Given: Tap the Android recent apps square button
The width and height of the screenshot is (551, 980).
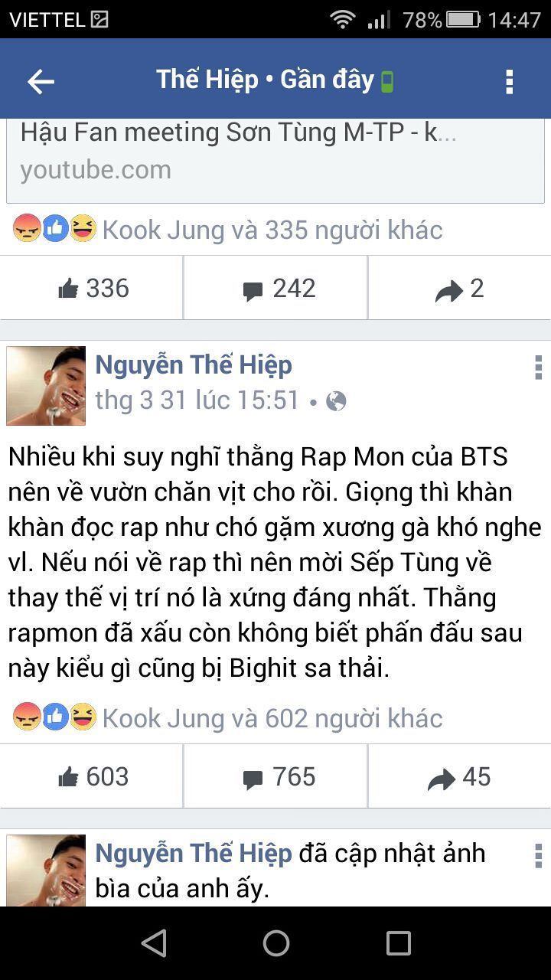Looking at the screenshot, I should coord(398,943).
